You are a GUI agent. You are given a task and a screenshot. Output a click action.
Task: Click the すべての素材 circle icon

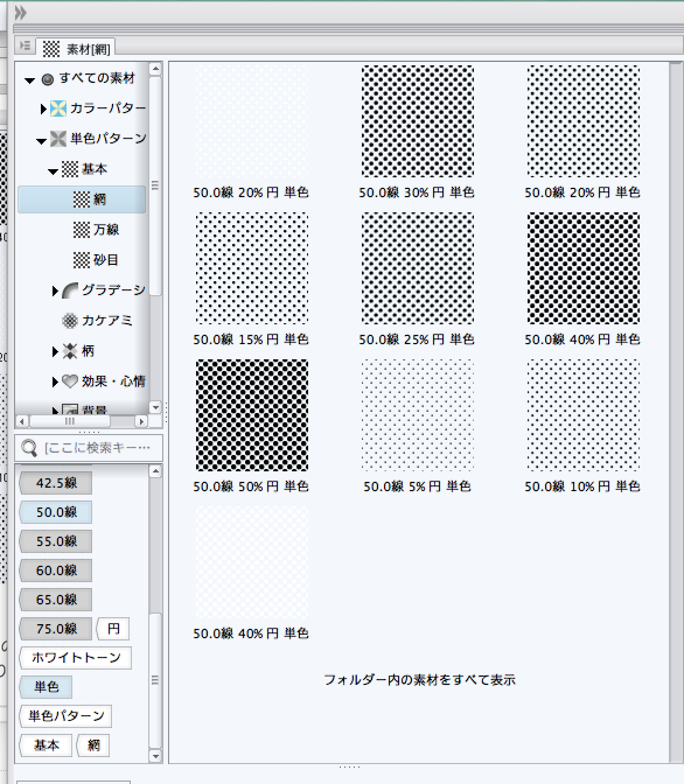tap(48, 79)
